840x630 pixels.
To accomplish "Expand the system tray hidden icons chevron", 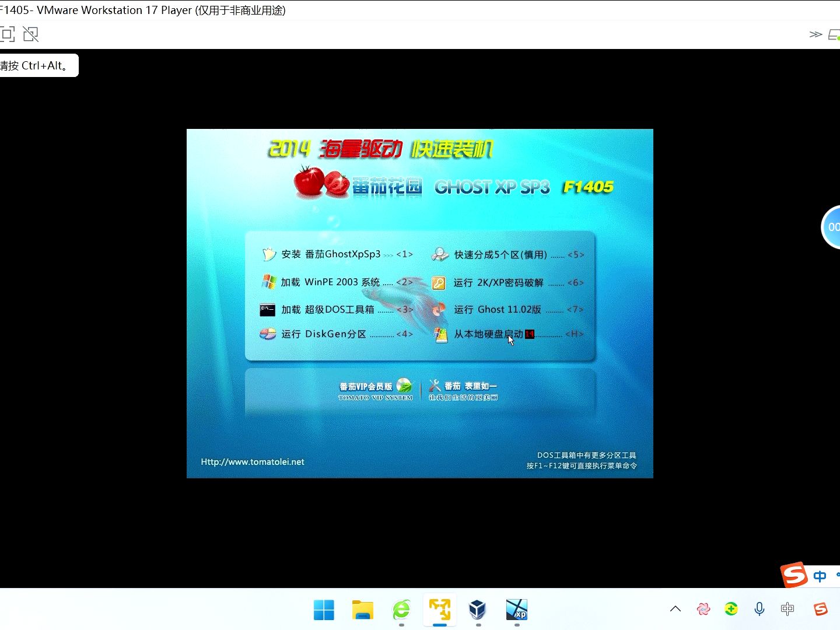I will click(675, 609).
